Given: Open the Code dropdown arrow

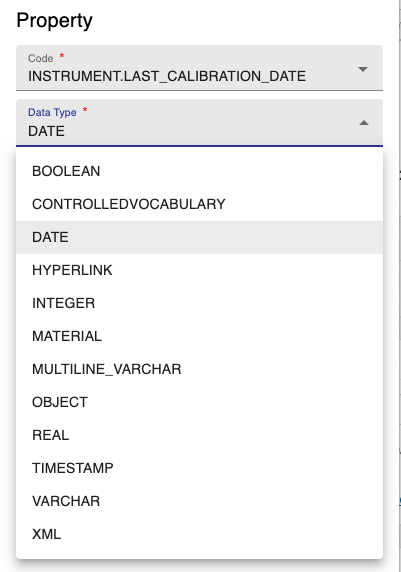Looking at the screenshot, I should point(363,69).
